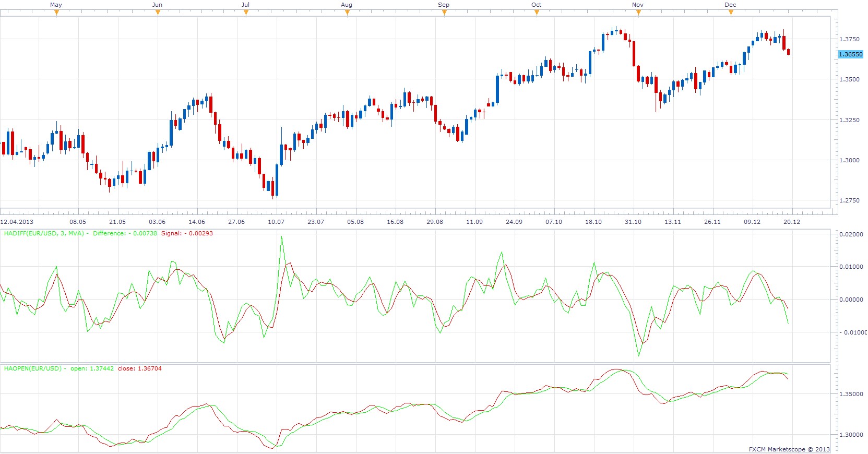Viewport: 868px width, 454px height.
Task: Select the Dec orange marker arrow
Action: (x=731, y=13)
